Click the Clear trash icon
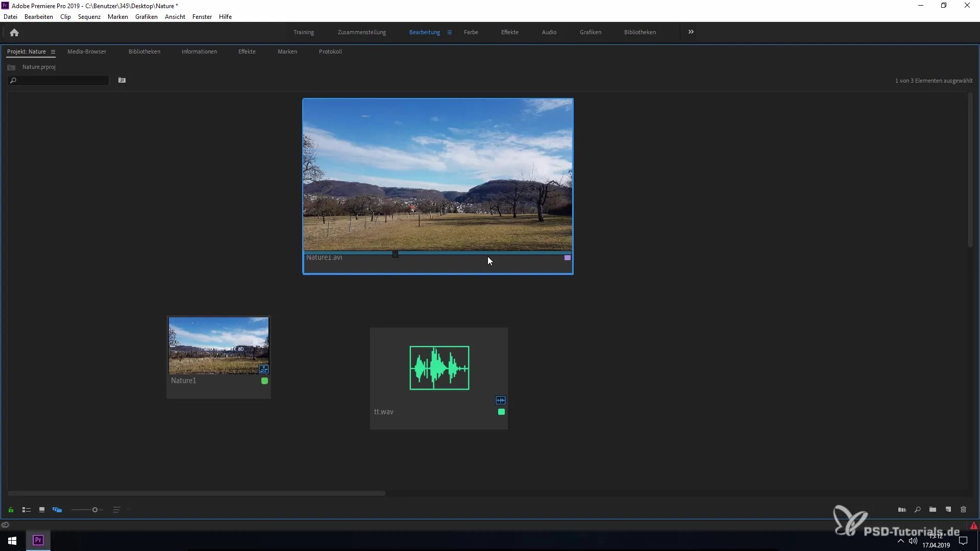Viewport: 980px width, 551px height. click(x=964, y=510)
